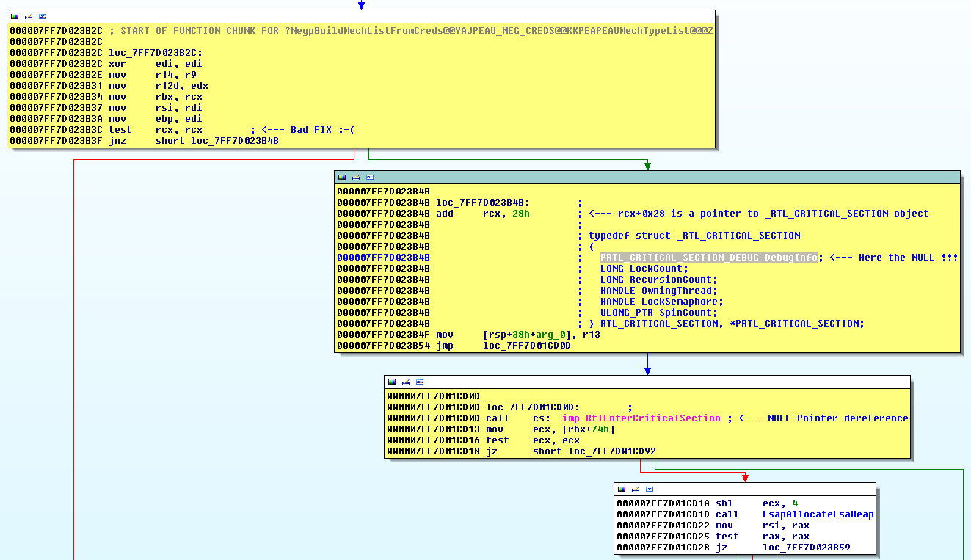Click group icon on loc_7FF7D01CD0D node

pyautogui.click(x=420, y=382)
